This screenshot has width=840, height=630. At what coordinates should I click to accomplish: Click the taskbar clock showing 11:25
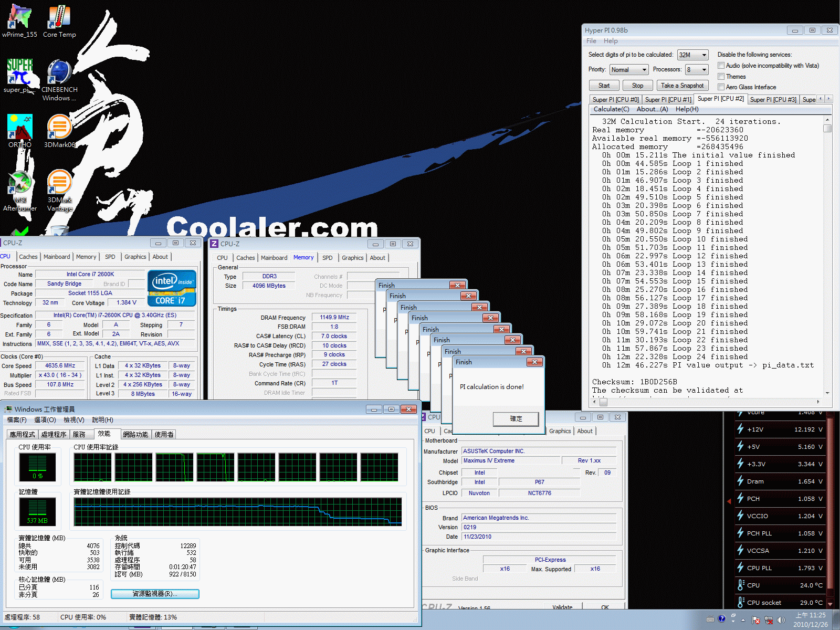pos(811,619)
